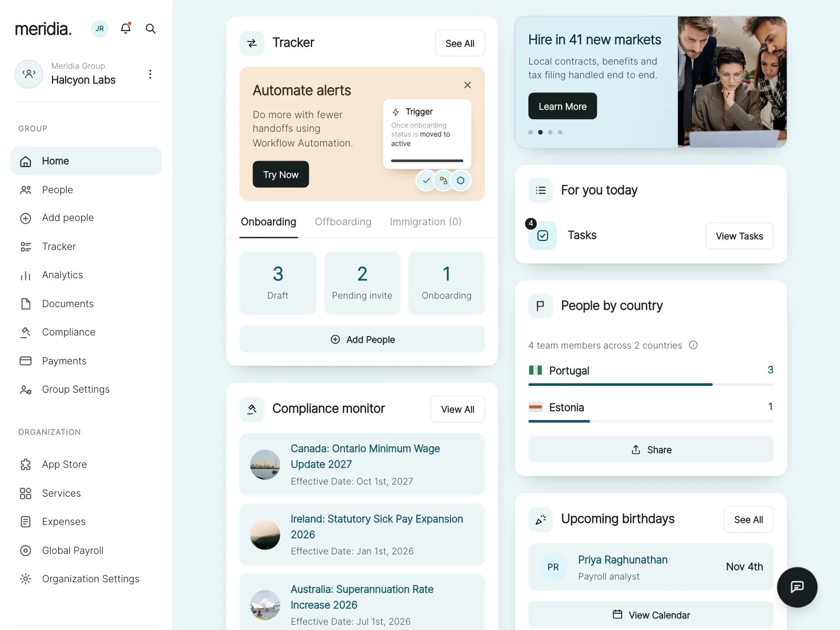Click the Tasks checkbox icon with badge

[542, 236]
